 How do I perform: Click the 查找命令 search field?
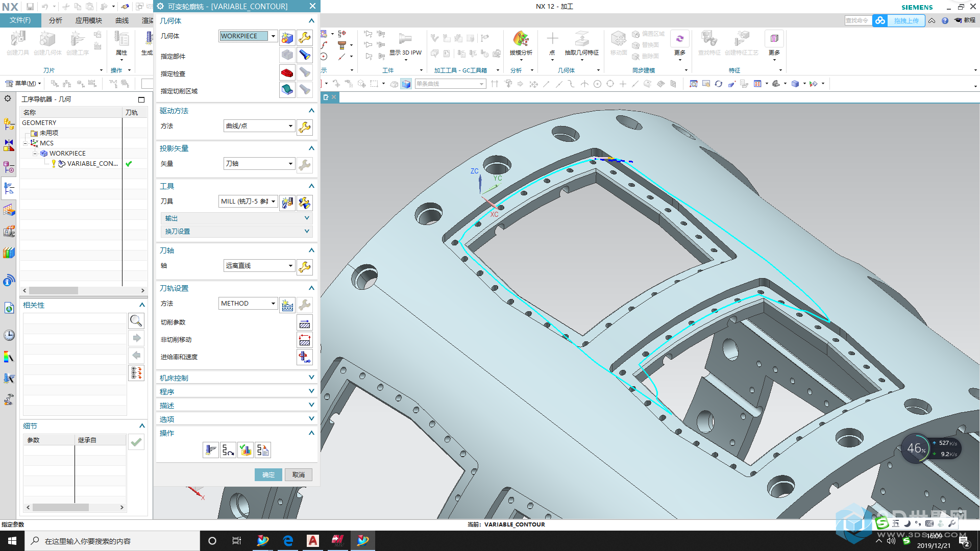coord(858,20)
